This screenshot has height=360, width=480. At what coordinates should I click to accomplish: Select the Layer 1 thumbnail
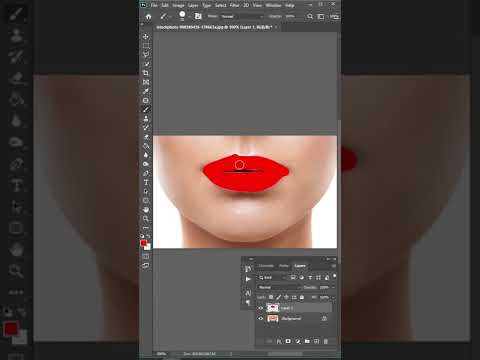pyautogui.click(x=273, y=308)
